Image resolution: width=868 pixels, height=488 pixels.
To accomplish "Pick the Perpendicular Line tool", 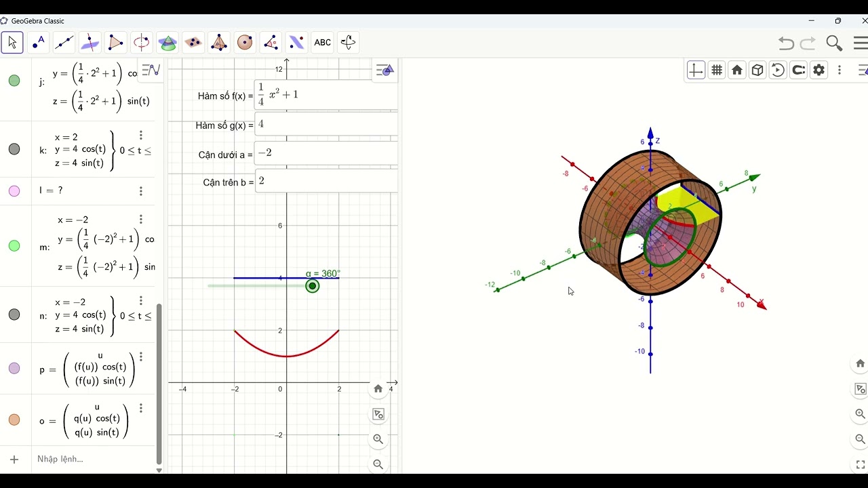I will [90, 43].
